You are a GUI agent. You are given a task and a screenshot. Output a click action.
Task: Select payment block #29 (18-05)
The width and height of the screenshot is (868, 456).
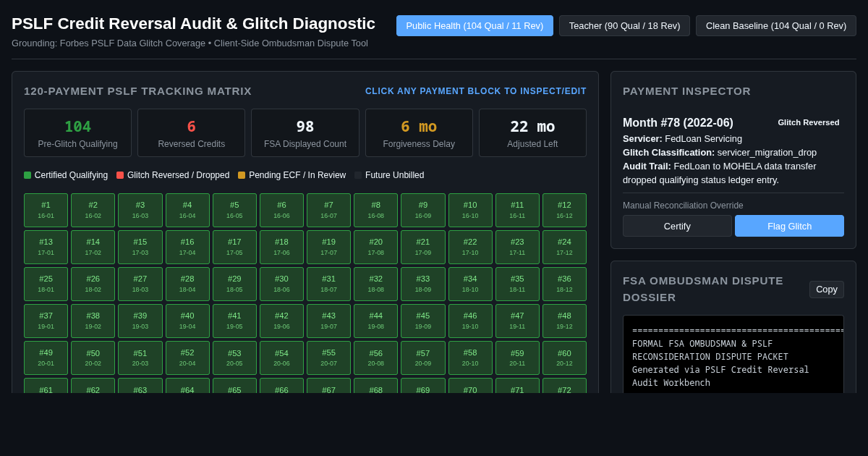click(x=234, y=284)
